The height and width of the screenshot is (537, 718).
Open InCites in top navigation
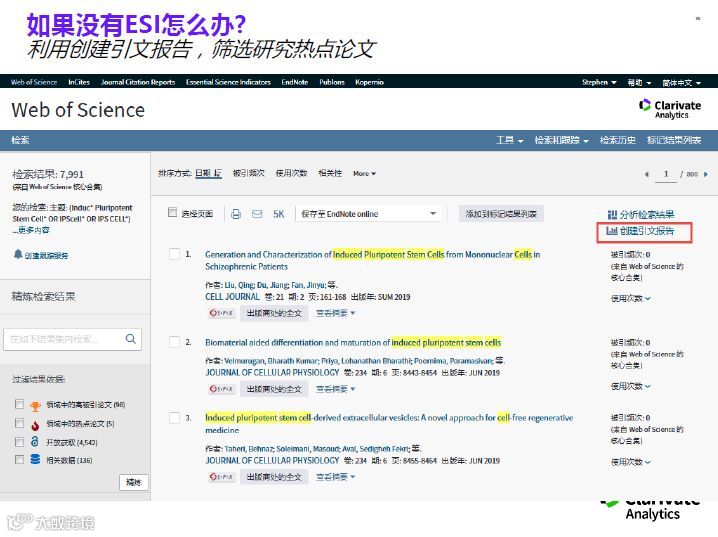tap(79, 82)
